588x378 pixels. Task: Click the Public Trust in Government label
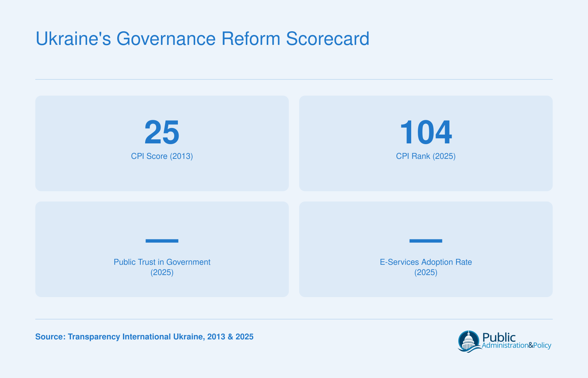pos(162,267)
